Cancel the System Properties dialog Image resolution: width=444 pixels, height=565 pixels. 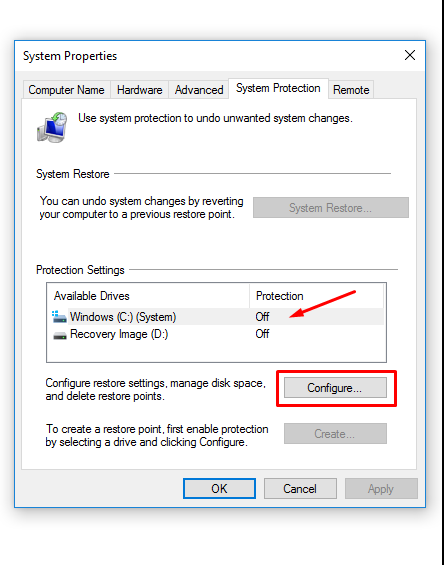coord(300,489)
